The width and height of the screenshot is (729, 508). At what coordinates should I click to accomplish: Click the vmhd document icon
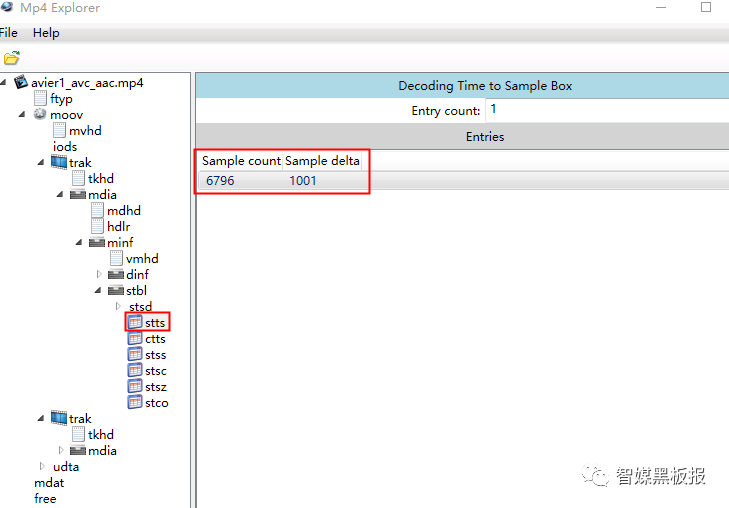(116, 258)
